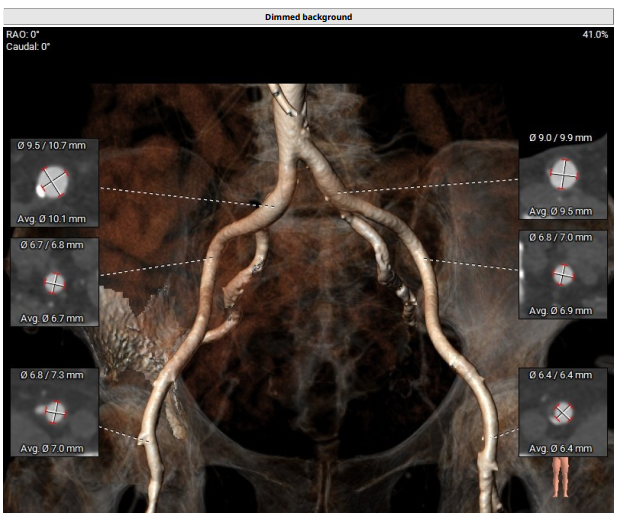The width and height of the screenshot is (620, 518).
Task: Select the Ø 6.4 / 6.4 mm measurement label
Action: point(563,375)
